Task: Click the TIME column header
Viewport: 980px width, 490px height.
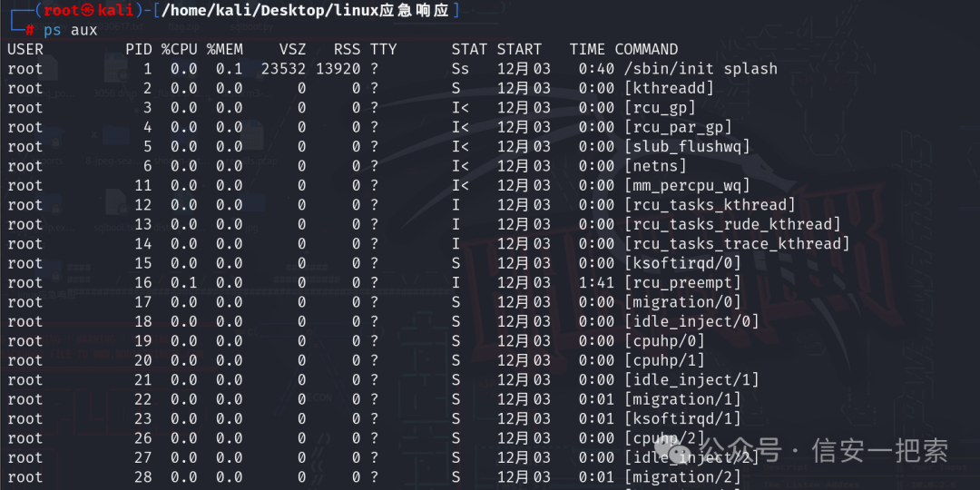Action: pyautogui.click(x=587, y=49)
